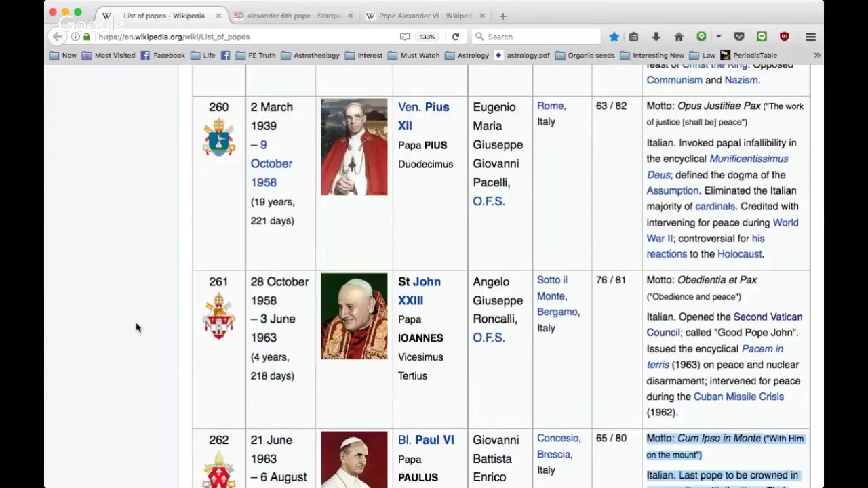Go to the Home page icon
The height and width of the screenshot is (488, 868).
point(678,37)
